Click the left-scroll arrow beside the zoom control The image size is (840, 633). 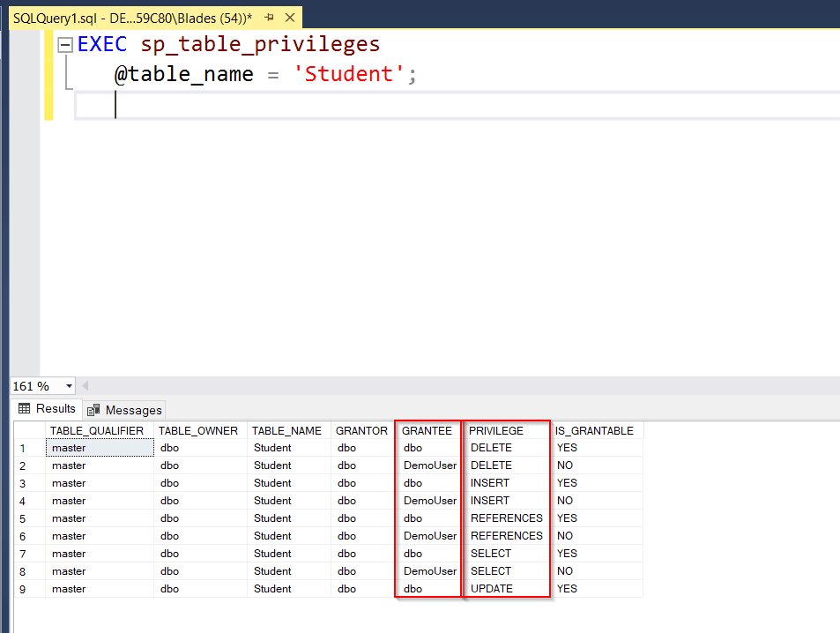[x=85, y=385]
